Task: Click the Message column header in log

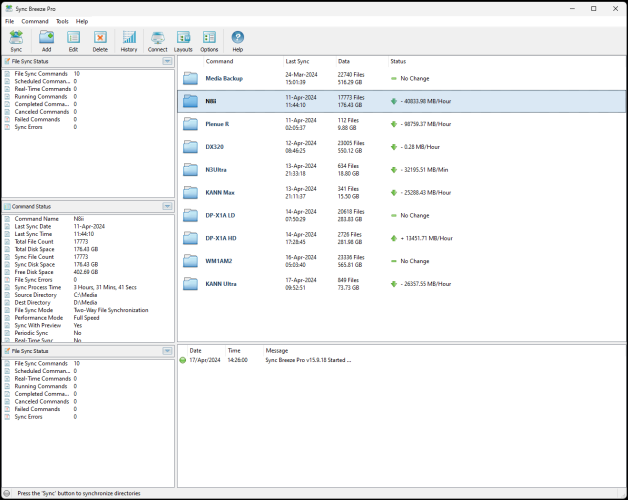Action: (277, 351)
